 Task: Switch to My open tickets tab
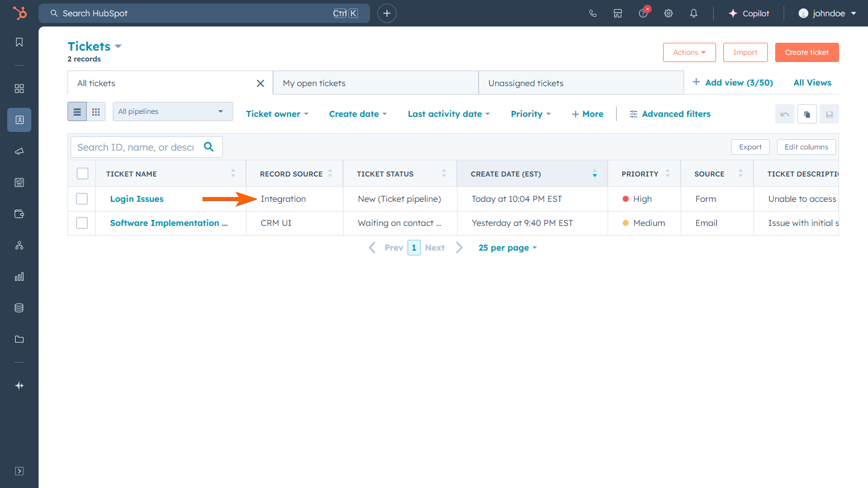coord(375,83)
